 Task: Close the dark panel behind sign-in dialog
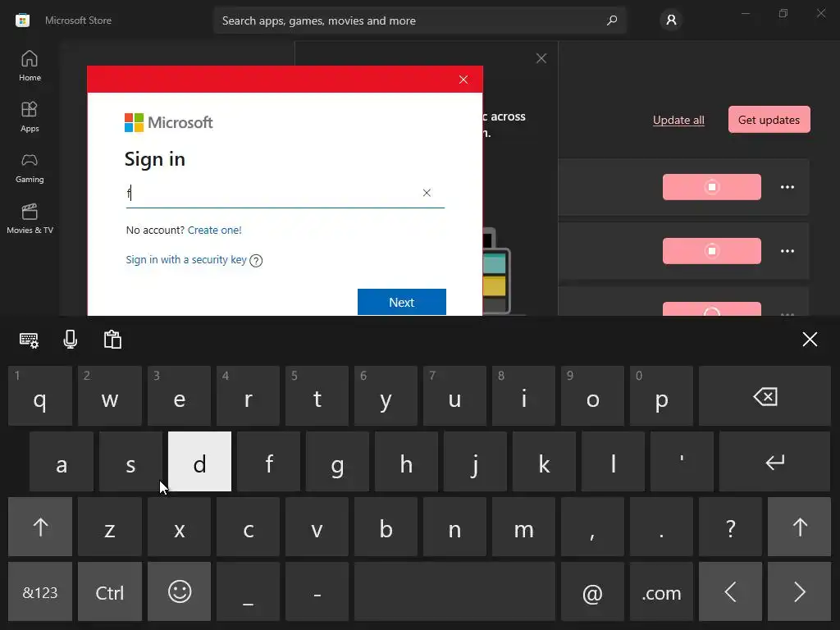point(541,58)
